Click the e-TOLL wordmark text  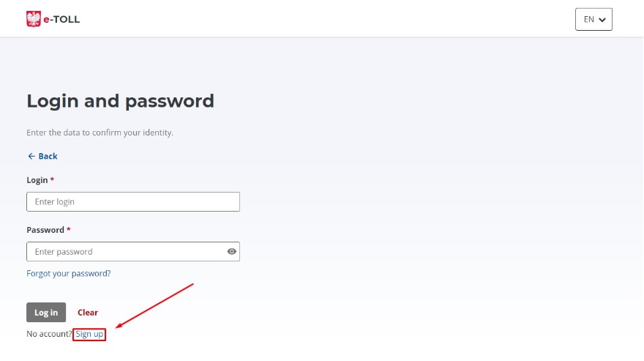[x=61, y=19]
